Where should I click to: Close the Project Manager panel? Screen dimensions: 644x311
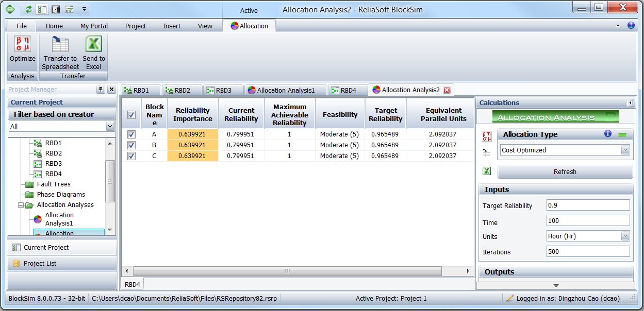tap(111, 90)
